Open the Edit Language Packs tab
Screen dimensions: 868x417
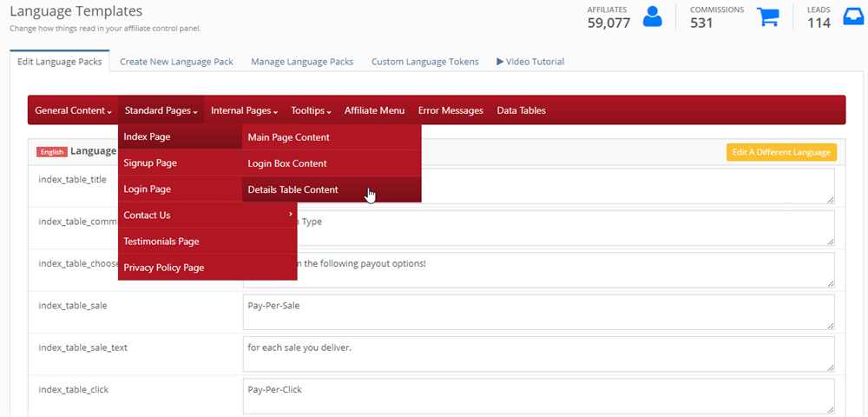click(60, 62)
